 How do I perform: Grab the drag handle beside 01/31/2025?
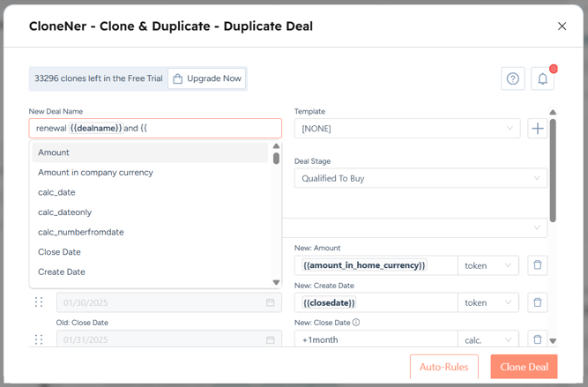click(39, 339)
